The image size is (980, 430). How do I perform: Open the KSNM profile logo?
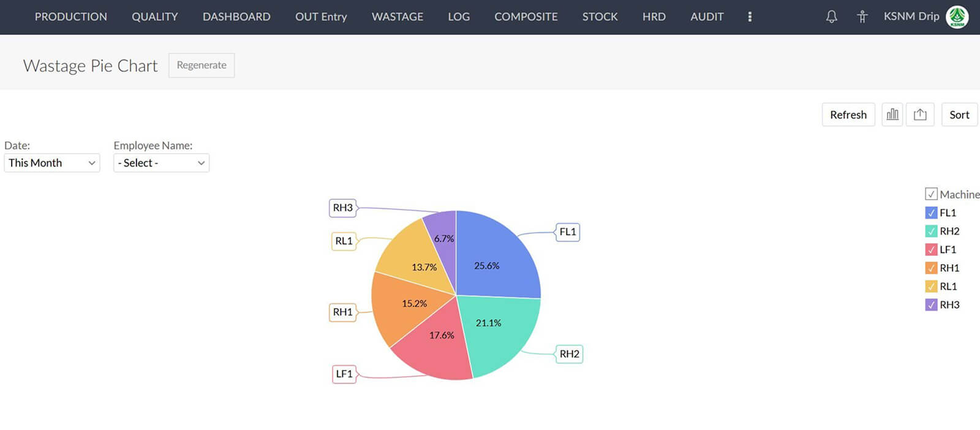coord(957,17)
